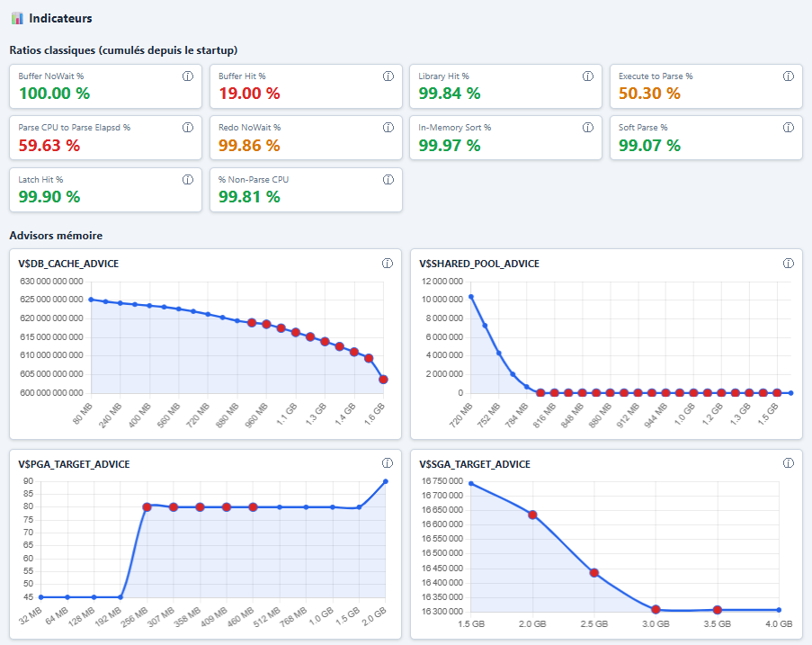Image resolution: width=812 pixels, height=645 pixels.
Task: Open info icon on Redo NoWait % card
Action: pyautogui.click(x=388, y=128)
